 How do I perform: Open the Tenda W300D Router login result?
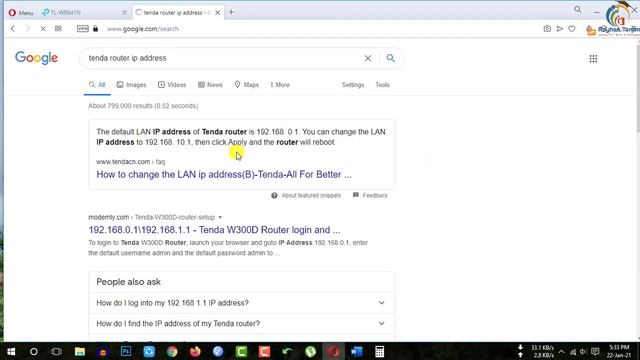pos(214,230)
